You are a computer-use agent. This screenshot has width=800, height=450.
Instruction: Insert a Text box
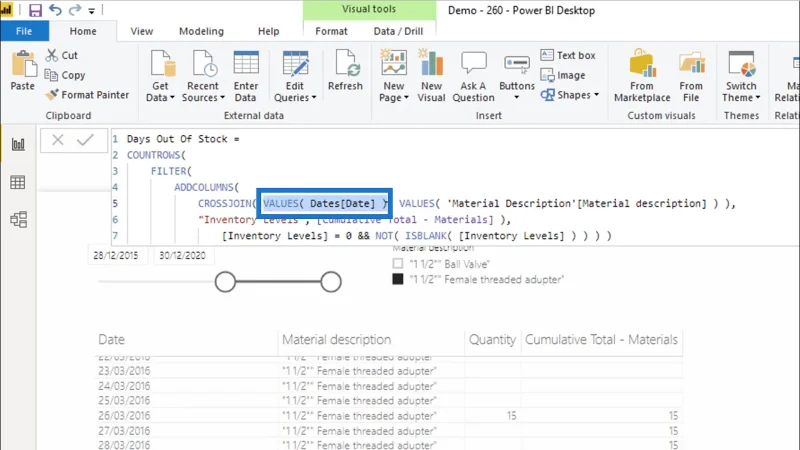568,55
